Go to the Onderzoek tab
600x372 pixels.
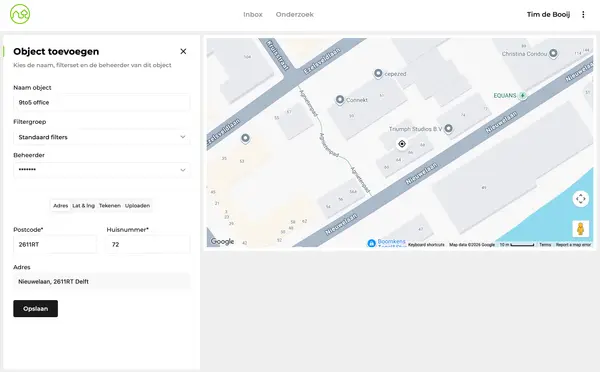click(295, 15)
